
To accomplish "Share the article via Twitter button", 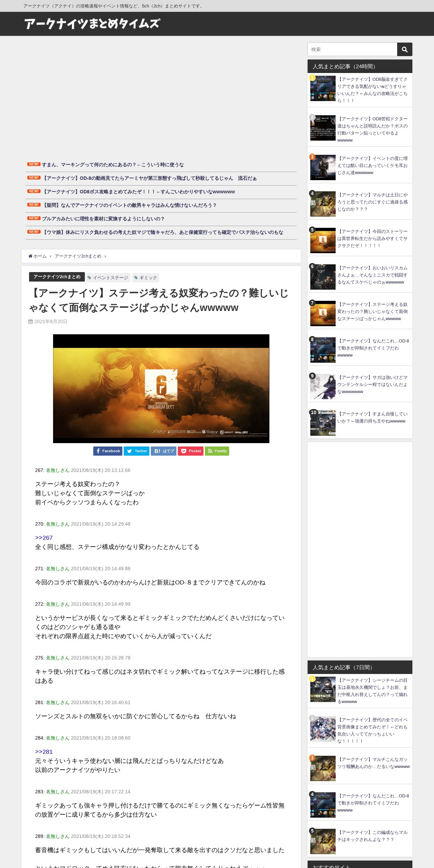I will [x=137, y=451].
